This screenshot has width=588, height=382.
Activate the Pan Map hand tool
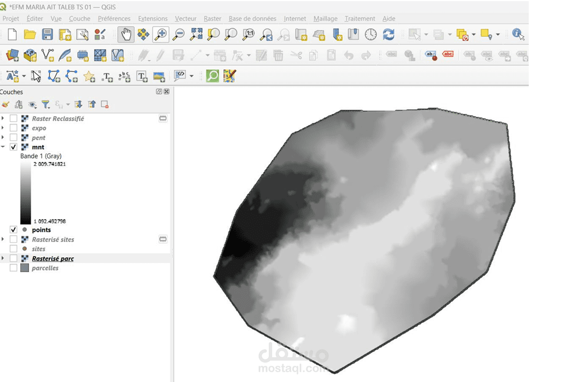(x=126, y=34)
